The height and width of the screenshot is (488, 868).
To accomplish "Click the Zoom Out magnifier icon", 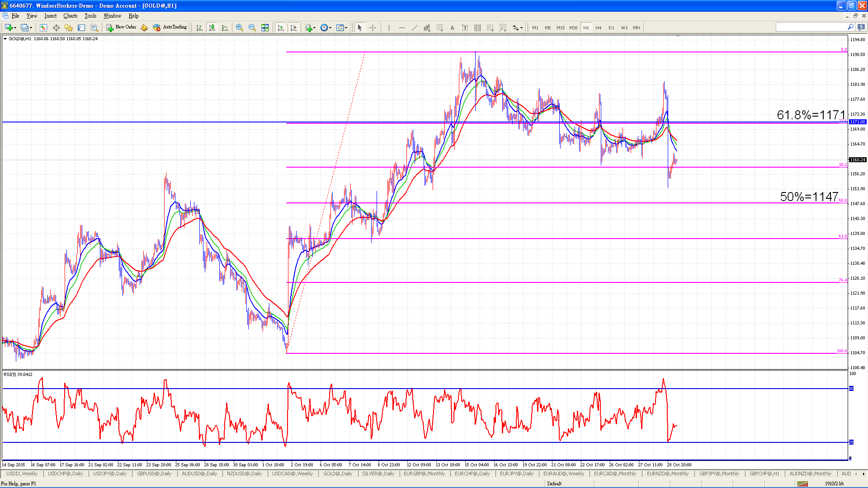I will [252, 28].
